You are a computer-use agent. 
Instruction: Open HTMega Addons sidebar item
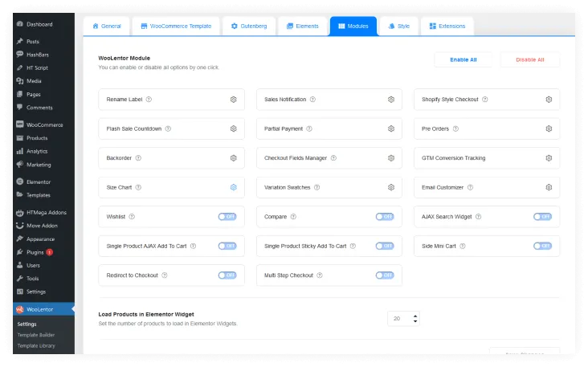[x=43, y=213]
